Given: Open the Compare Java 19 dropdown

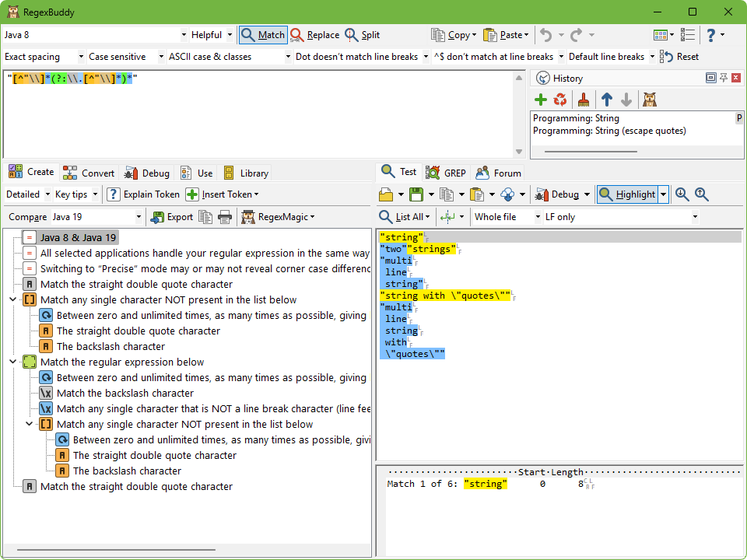Looking at the screenshot, I should 139,217.
